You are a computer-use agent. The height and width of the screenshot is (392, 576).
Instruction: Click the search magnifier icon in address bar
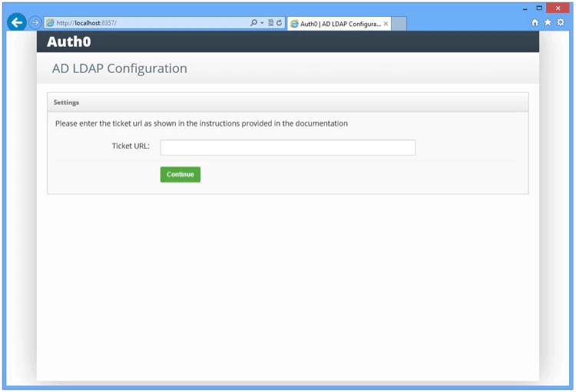point(253,23)
